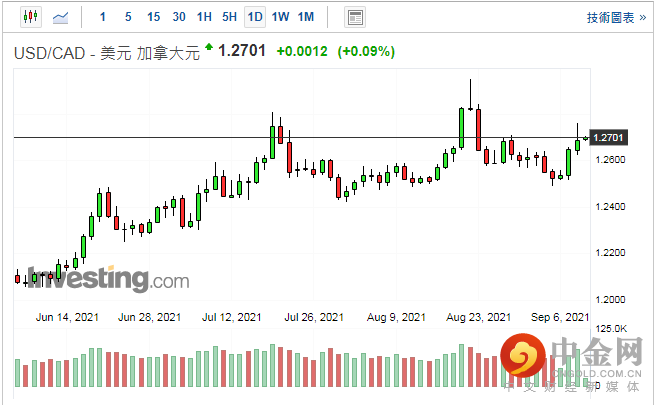
Task: Click the Sep 6, 2021 date label
Action: pyautogui.click(x=560, y=317)
